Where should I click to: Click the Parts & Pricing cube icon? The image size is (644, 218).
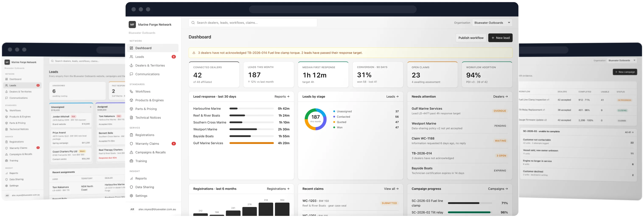point(131,109)
